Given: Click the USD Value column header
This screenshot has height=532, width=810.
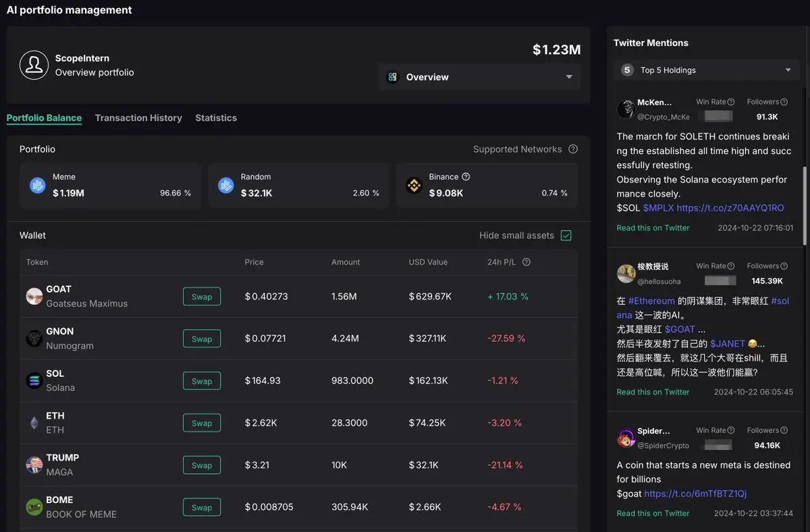Looking at the screenshot, I should tap(428, 262).
